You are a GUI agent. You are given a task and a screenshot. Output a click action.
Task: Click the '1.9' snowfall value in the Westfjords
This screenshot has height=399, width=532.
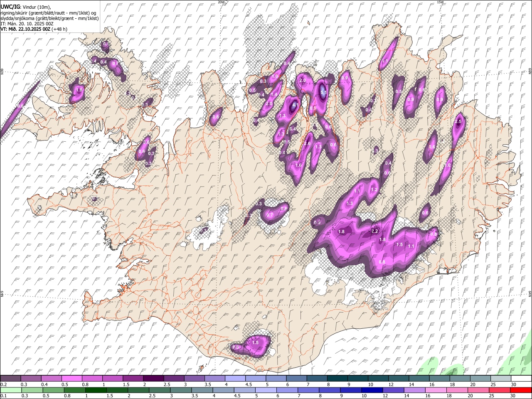(x=79, y=90)
